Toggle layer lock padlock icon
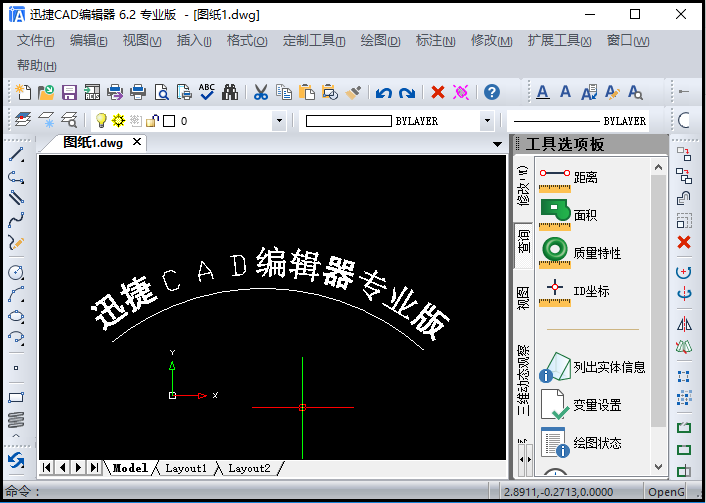706x503 pixels. 152,120
